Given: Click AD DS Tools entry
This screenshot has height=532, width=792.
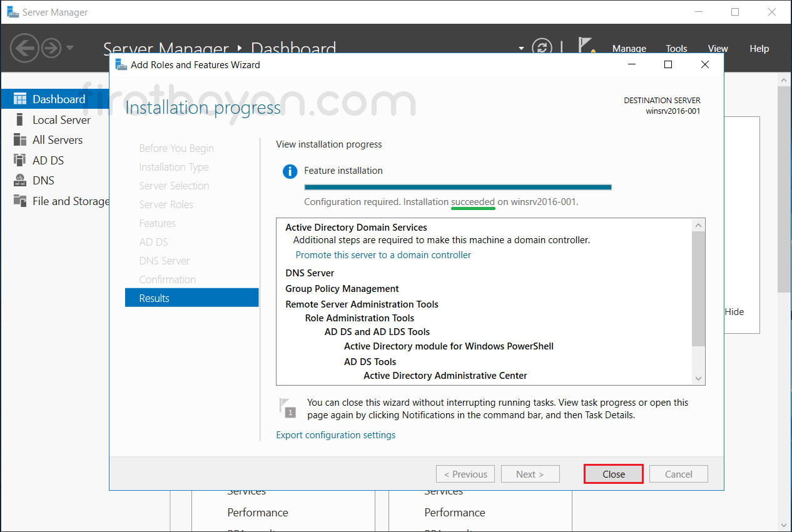Looking at the screenshot, I should (x=370, y=362).
